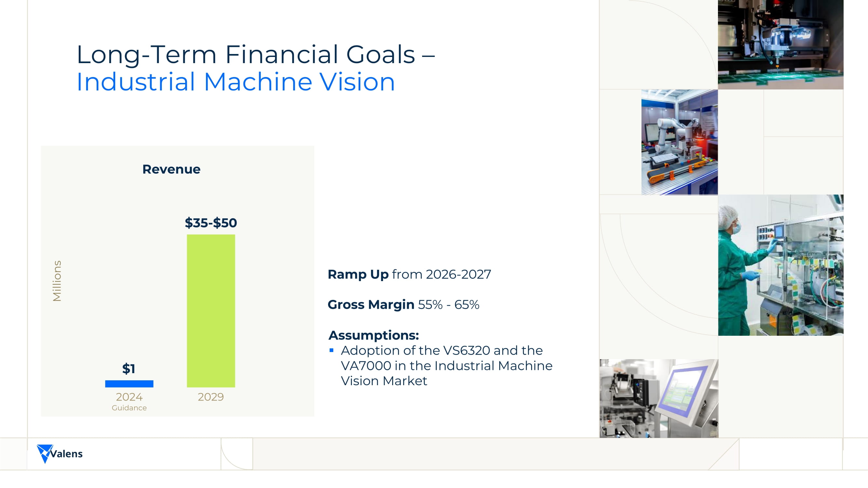Click the Valens logo

(x=60, y=453)
